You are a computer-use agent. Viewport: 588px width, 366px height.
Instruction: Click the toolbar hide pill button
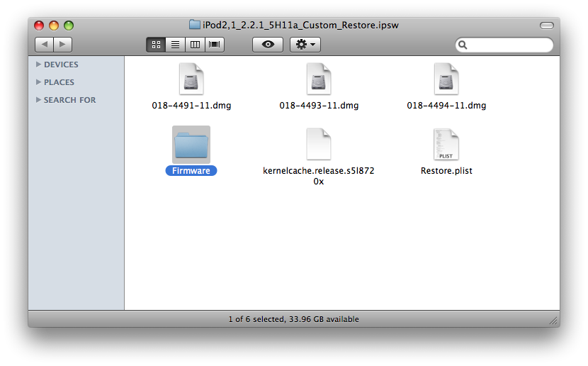546,26
